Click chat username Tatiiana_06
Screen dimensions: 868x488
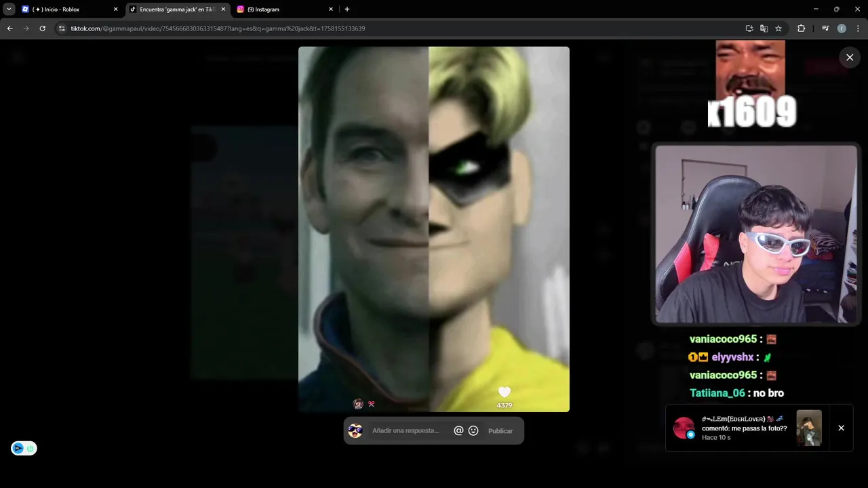[x=717, y=393]
